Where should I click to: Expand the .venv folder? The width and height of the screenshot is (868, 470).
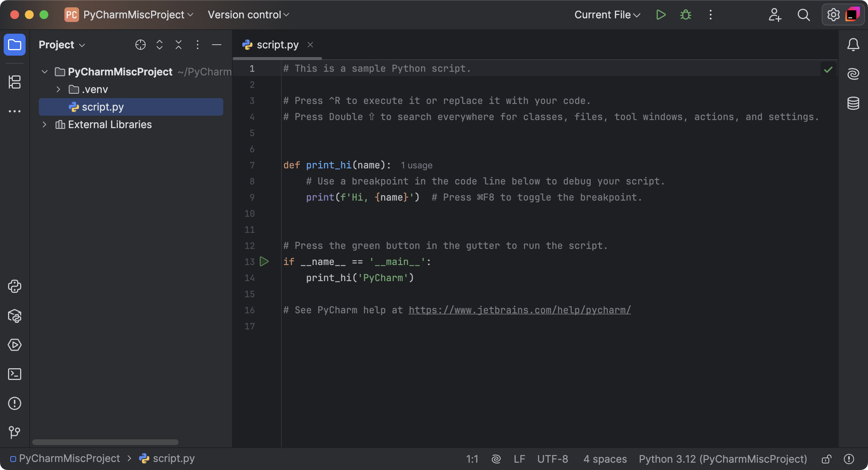[58, 89]
